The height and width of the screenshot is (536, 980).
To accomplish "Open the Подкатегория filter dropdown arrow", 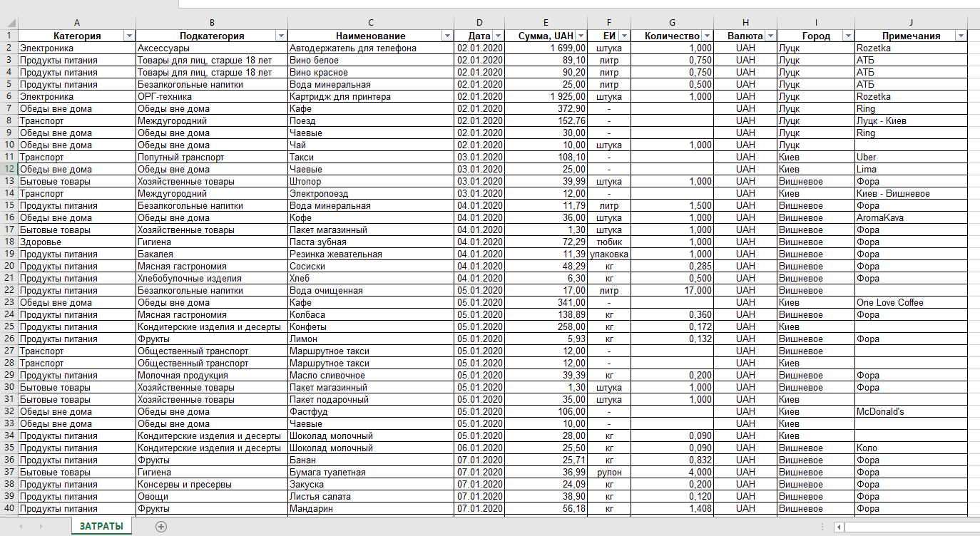I will pyautogui.click(x=281, y=36).
